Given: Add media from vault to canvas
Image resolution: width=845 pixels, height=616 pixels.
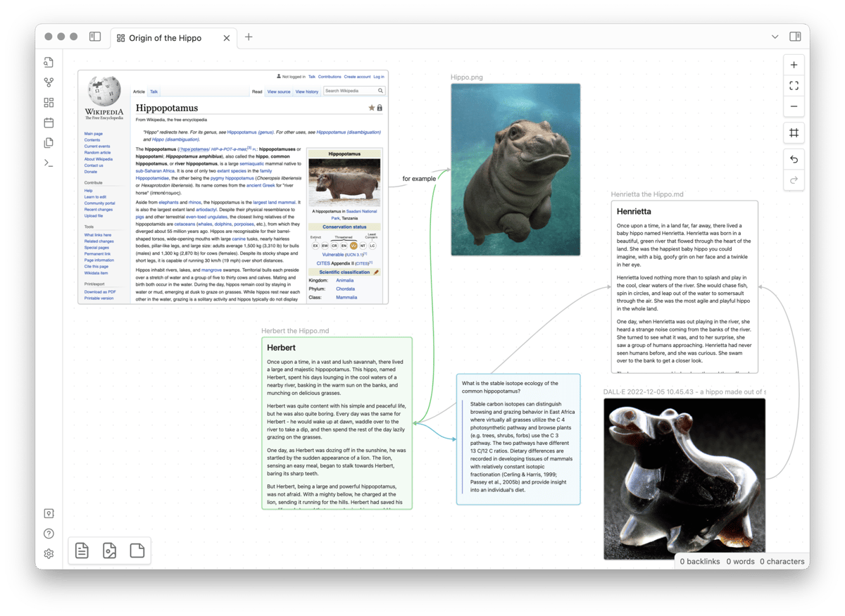Looking at the screenshot, I should tap(109, 551).
